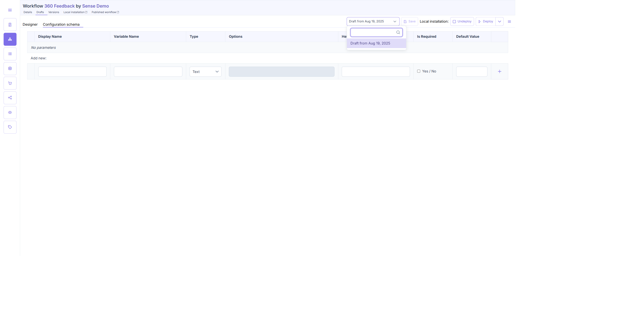Click the Sense Demo link
644x320 pixels.
coord(96,6)
